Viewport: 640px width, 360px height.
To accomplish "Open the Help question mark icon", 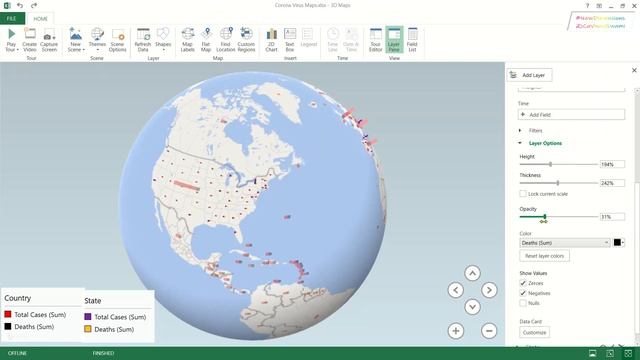I will [x=587, y=6].
